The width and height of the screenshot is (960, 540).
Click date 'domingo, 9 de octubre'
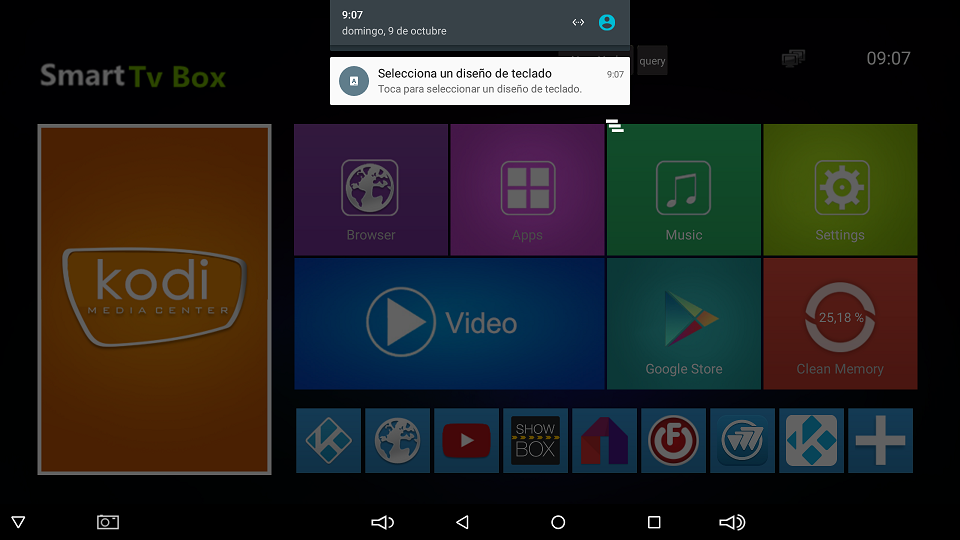pyautogui.click(x=394, y=31)
